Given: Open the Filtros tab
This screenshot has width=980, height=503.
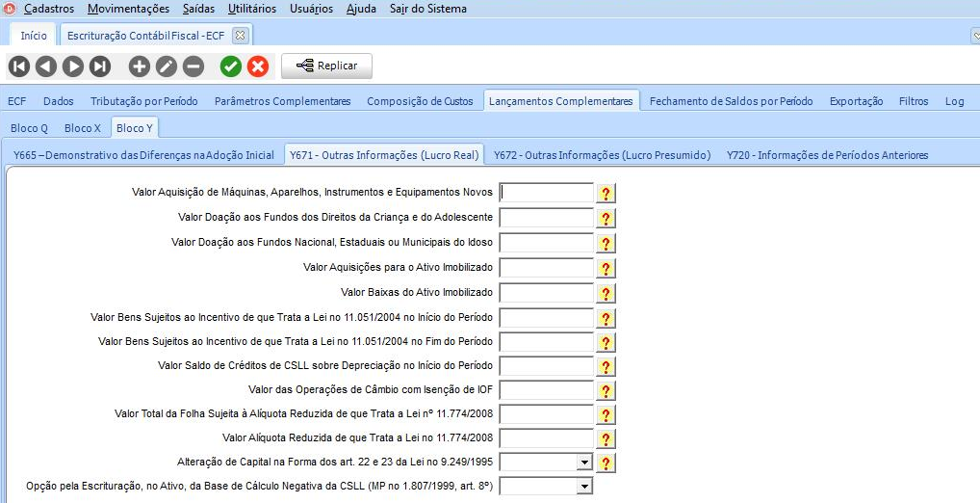Looking at the screenshot, I should (x=914, y=101).
